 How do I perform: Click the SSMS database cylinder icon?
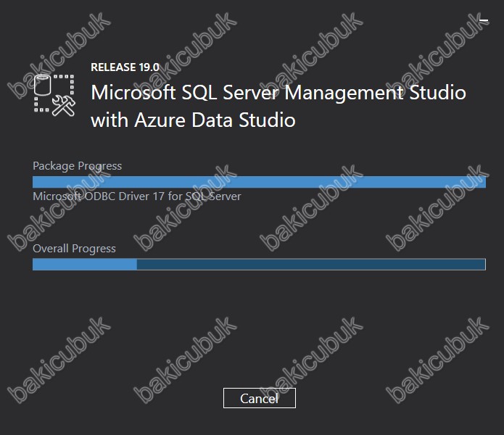point(43,85)
